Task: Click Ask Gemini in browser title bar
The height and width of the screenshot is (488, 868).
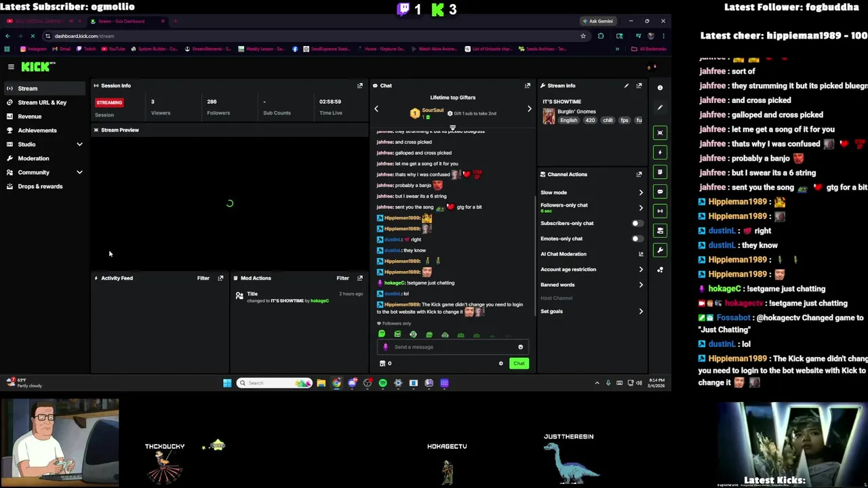Action: (597, 21)
